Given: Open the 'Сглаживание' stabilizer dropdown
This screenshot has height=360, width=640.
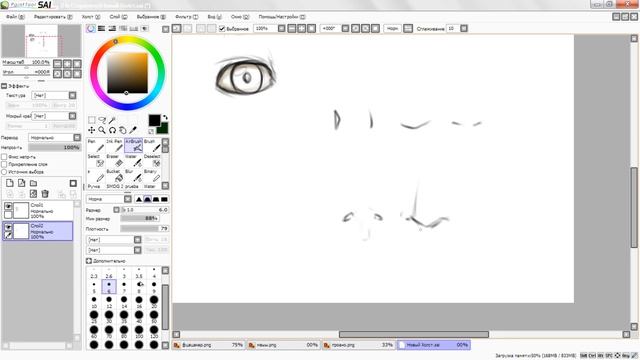Looking at the screenshot, I should (x=464, y=29).
